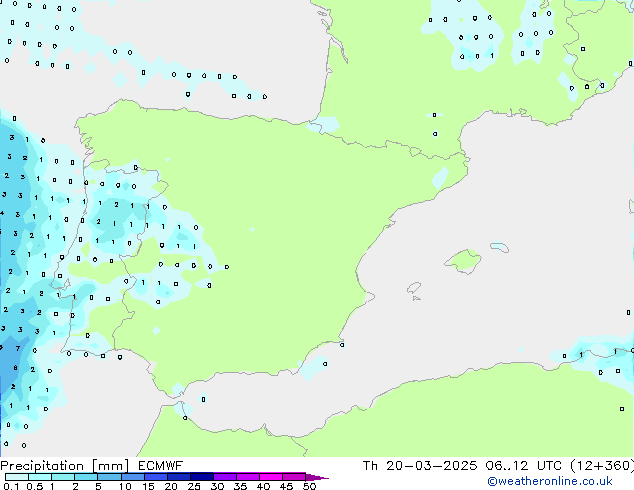Screen dimensions: 634x490
Task: Click the 40–45 mm magenta legend swatch
Action: 271,477
